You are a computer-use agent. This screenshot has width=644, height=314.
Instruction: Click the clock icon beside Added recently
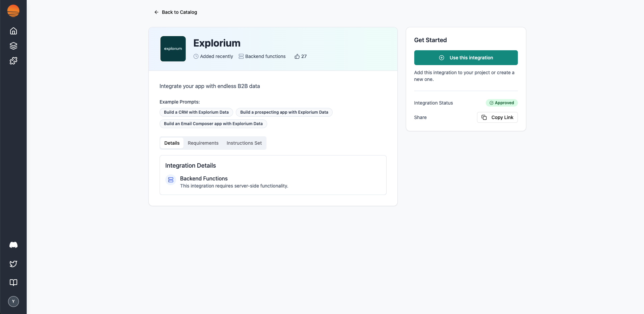[x=196, y=56]
